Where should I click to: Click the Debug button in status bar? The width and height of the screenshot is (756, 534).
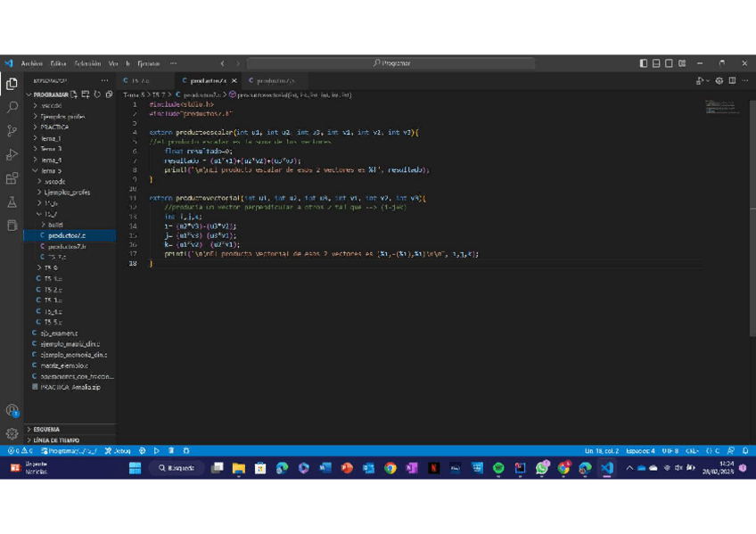click(x=118, y=451)
